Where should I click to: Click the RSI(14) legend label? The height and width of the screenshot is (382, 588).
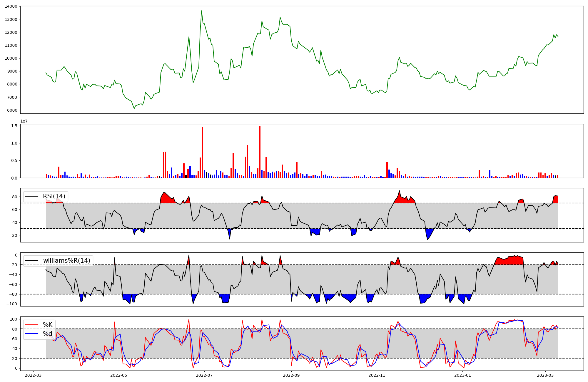pos(54,196)
